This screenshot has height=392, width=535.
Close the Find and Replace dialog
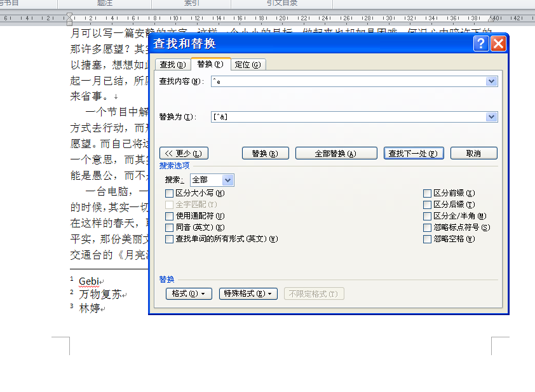click(499, 44)
